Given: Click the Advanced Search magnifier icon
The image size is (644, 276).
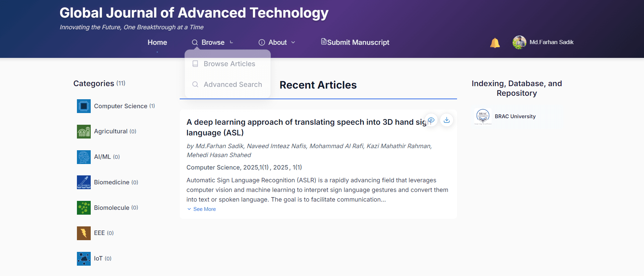Looking at the screenshot, I should click(x=195, y=84).
